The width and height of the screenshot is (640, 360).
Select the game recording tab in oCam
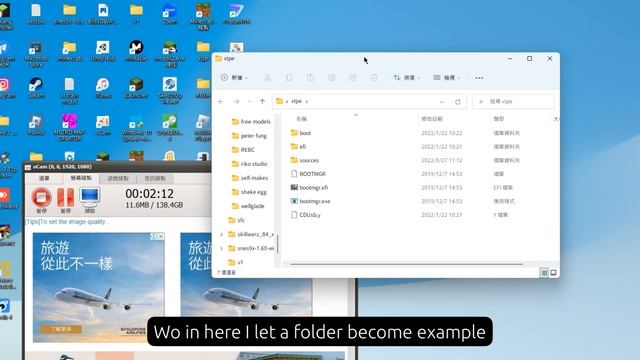(x=118, y=178)
